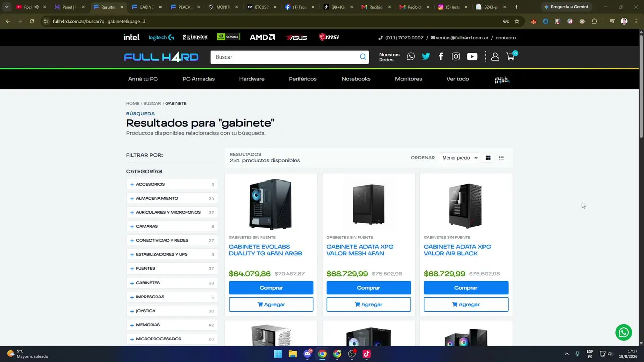Switch to grid view layout
The image size is (644, 362).
(x=488, y=158)
